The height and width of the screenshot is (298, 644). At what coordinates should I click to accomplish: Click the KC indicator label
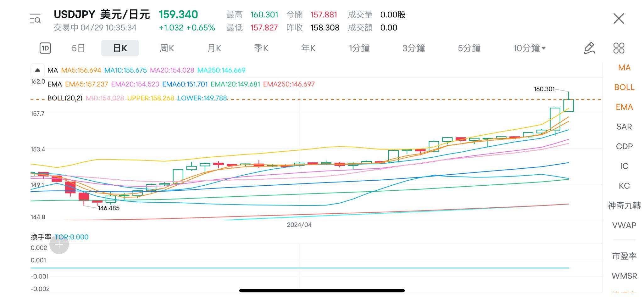pyautogui.click(x=624, y=186)
